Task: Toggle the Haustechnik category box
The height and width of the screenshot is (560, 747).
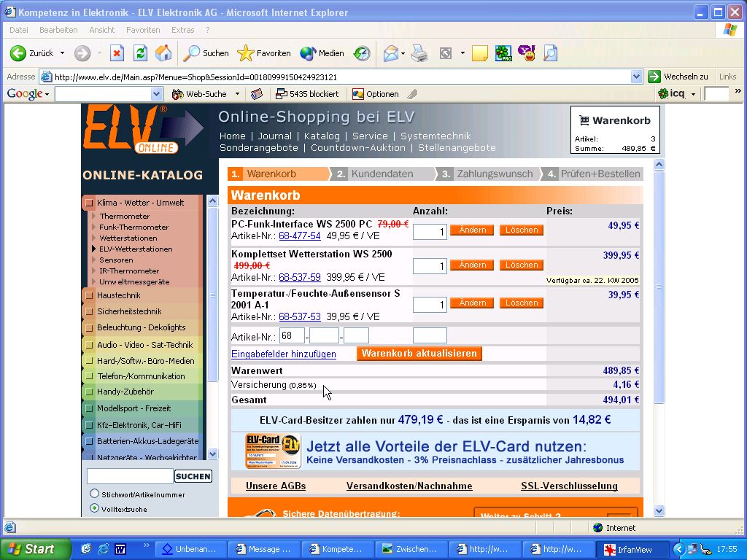Action: point(89,296)
